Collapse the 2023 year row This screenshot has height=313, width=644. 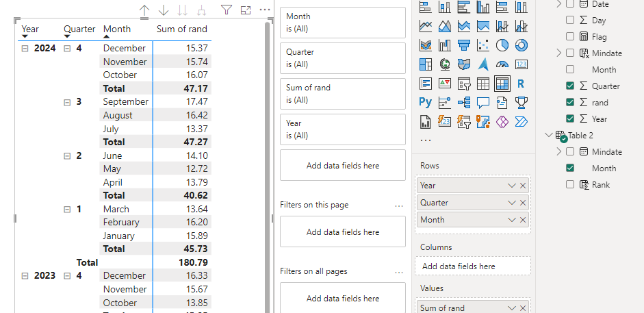click(x=25, y=275)
